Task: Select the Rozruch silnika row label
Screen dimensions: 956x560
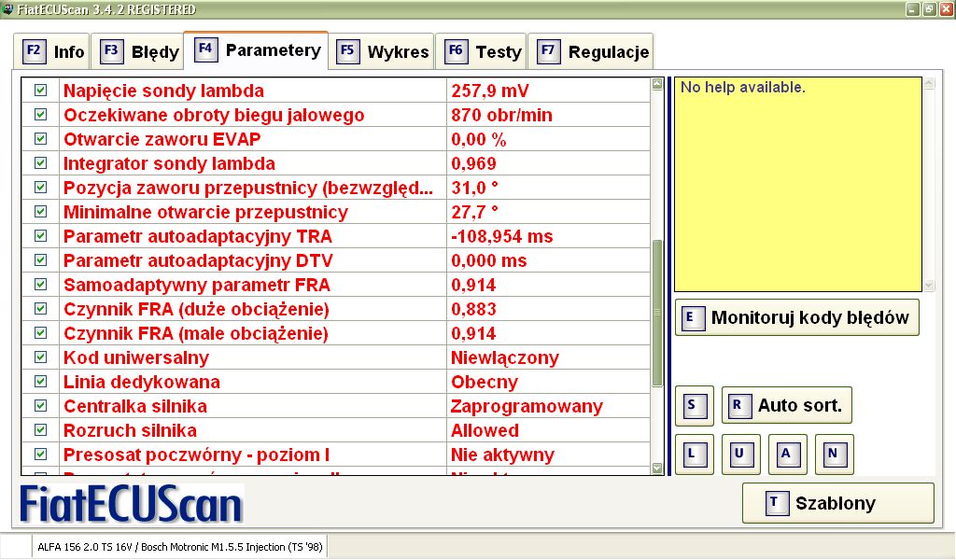Action: (x=130, y=431)
